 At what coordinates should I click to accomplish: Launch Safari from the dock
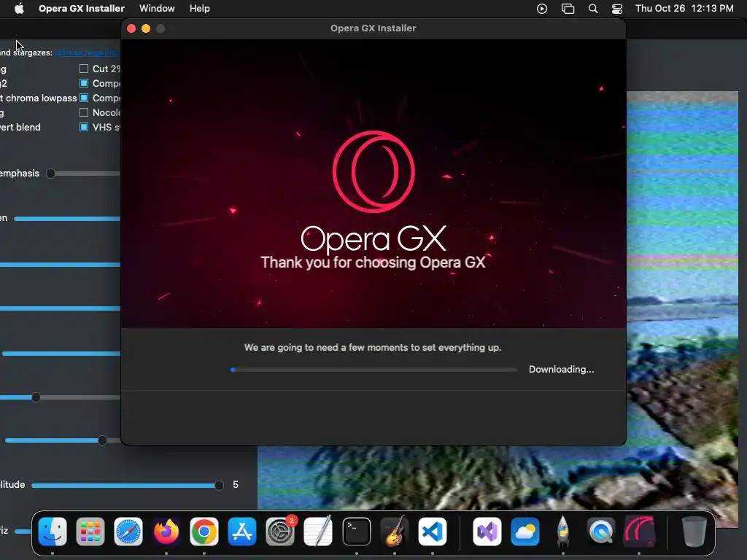point(128,532)
